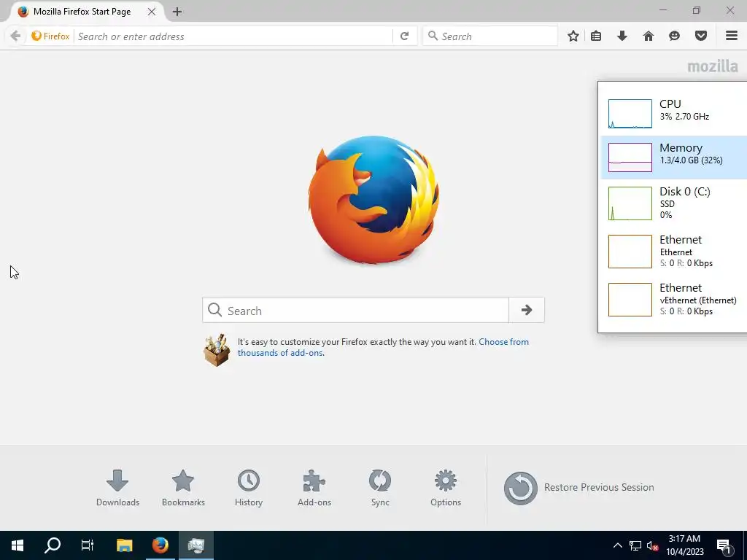Show hidden system tray icons

(x=617, y=545)
